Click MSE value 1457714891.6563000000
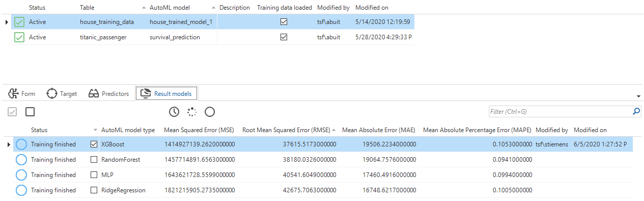Viewport: 644px width, 201px height. (x=200, y=160)
